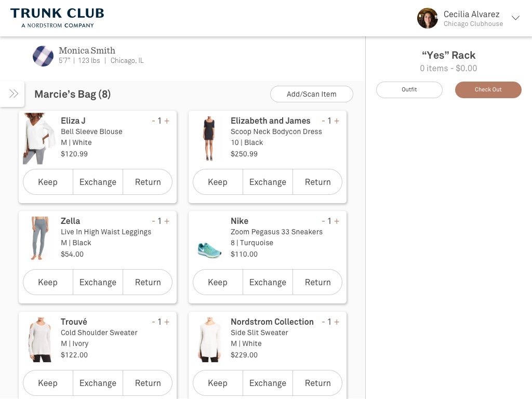Click Cecilia Alvarez profile photo
The height and width of the screenshot is (399, 532).
(x=427, y=18)
